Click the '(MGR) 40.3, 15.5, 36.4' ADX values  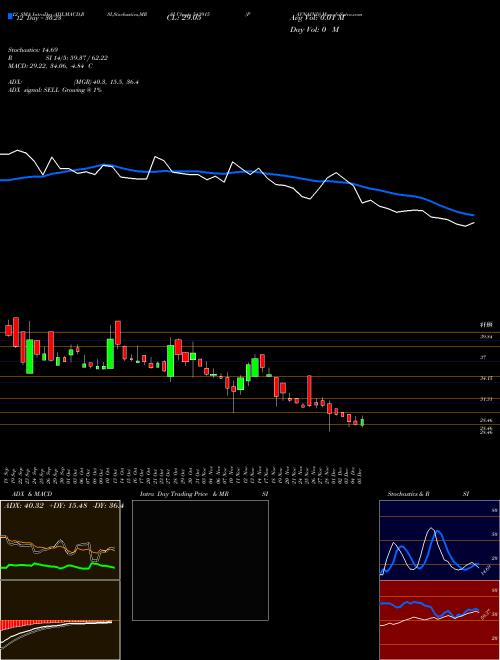coord(106,82)
